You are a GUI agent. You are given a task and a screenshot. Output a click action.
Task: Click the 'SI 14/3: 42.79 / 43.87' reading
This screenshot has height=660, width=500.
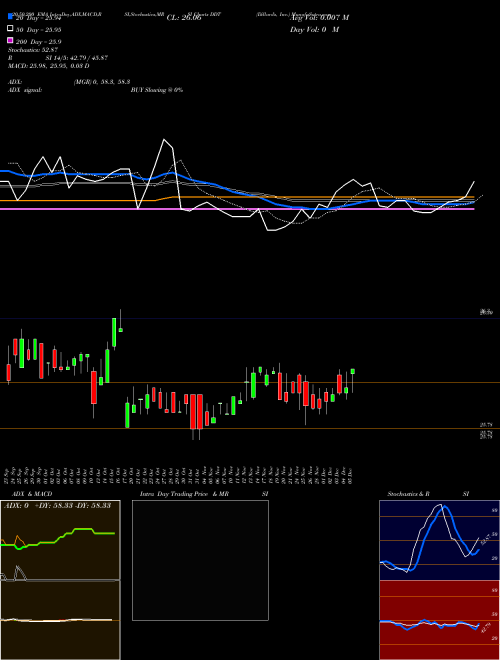click(x=77, y=58)
